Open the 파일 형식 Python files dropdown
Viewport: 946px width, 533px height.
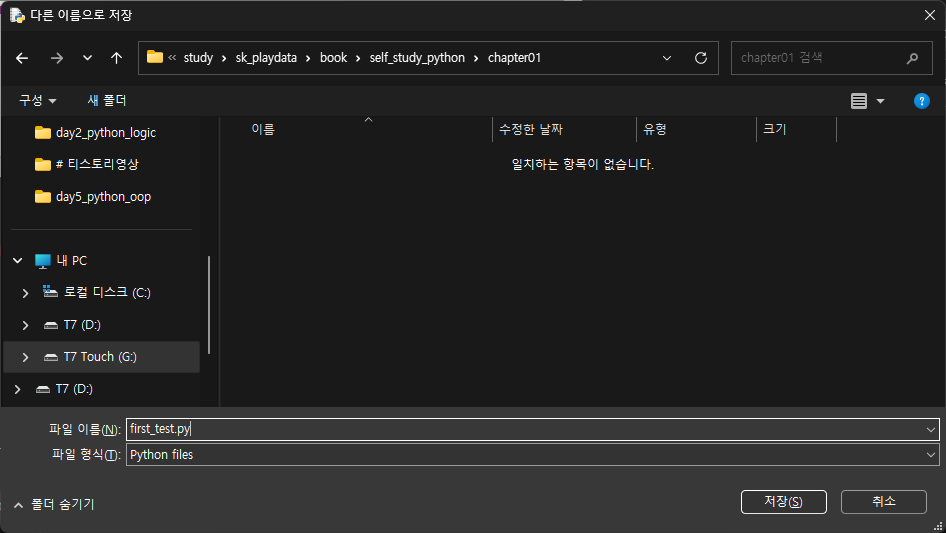point(533,455)
